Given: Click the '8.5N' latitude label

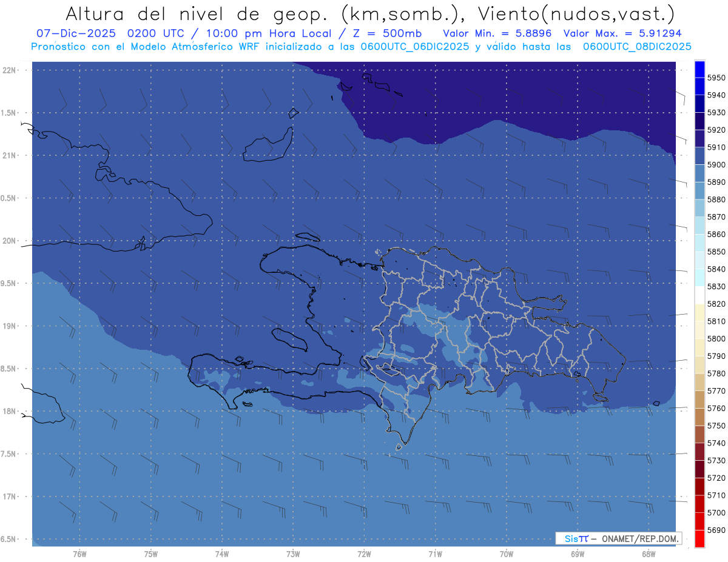Looking at the screenshot, I should [9, 369].
